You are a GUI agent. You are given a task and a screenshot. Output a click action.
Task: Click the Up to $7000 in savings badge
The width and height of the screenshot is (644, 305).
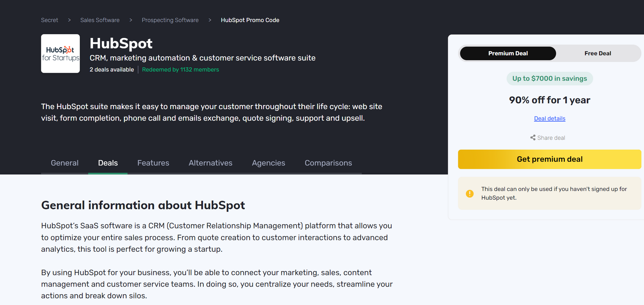(x=549, y=79)
